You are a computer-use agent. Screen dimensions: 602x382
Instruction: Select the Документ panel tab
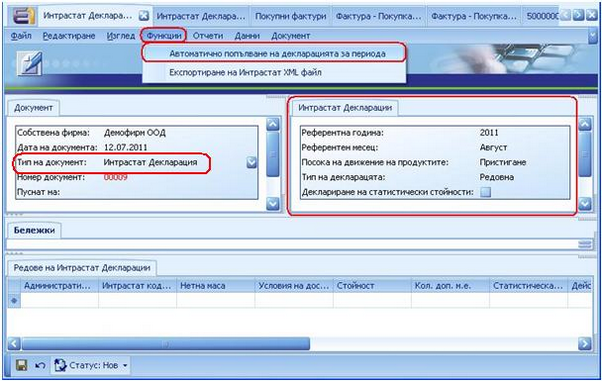33,108
